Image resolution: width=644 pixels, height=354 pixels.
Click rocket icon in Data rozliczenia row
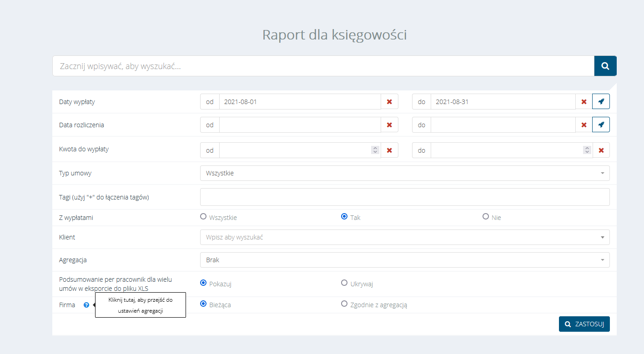point(601,125)
